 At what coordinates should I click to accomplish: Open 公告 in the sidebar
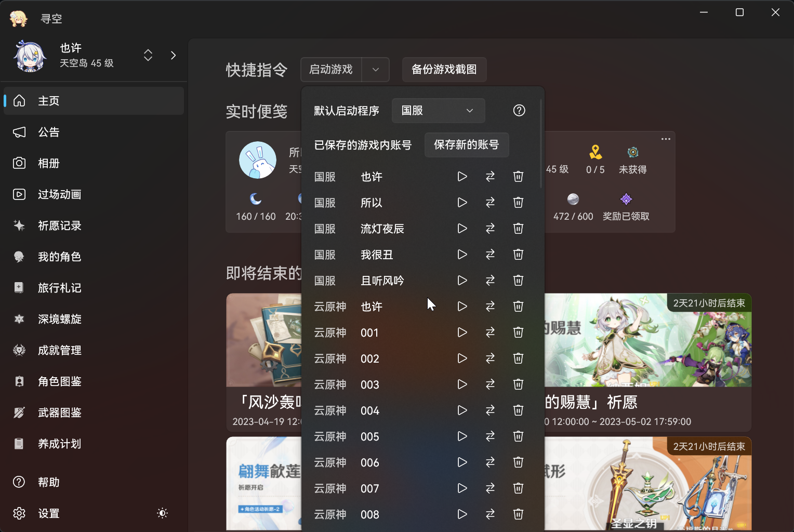(94, 132)
